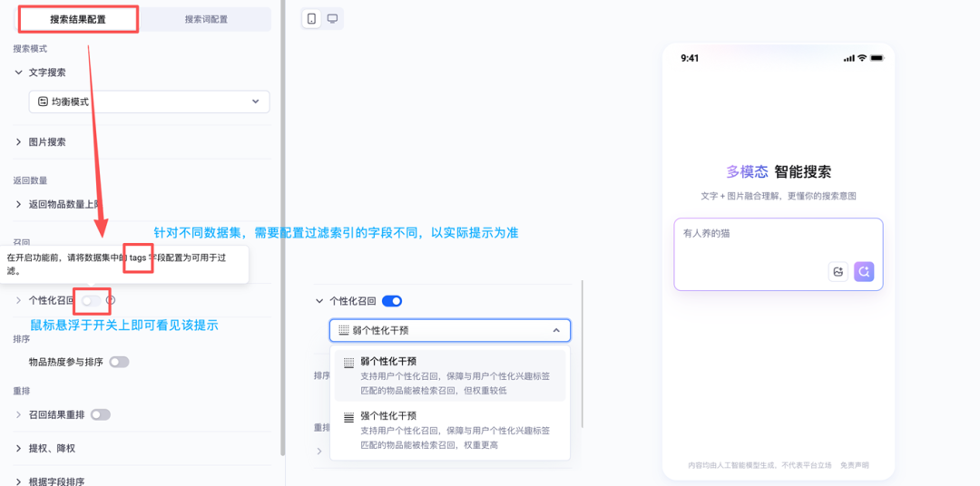Choose 强个性化干预 option in list
980x486 pixels.
[x=450, y=430]
